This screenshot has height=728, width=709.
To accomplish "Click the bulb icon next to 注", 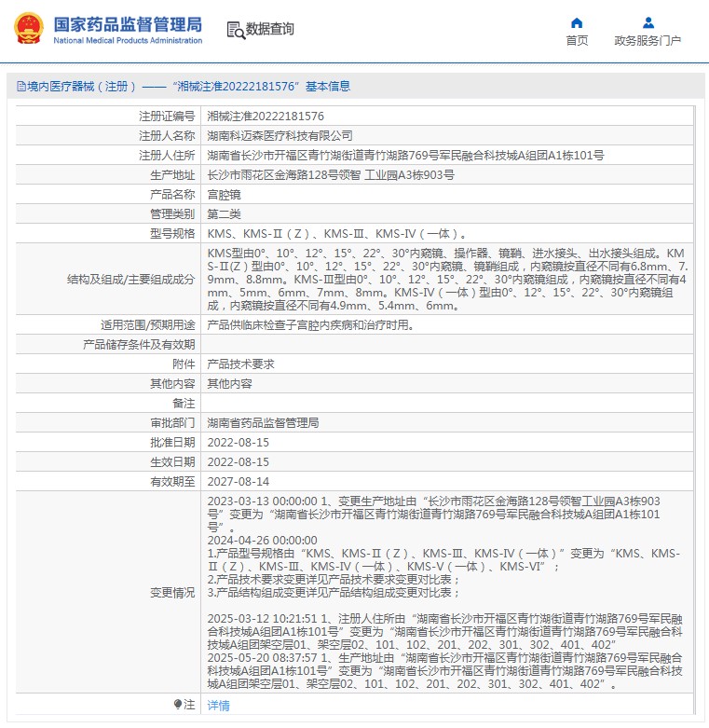I will coord(178,705).
